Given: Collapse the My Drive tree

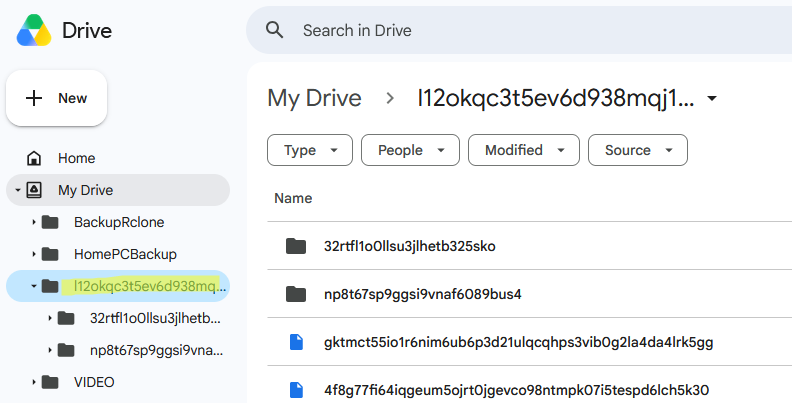Looking at the screenshot, I should (x=18, y=190).
